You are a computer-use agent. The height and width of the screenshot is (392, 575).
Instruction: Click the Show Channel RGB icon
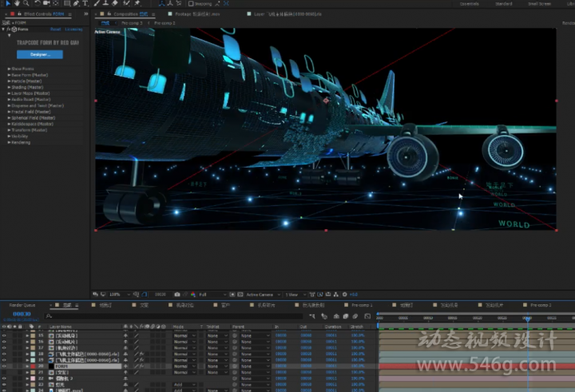pyautogui.click(x=193, y=295)
